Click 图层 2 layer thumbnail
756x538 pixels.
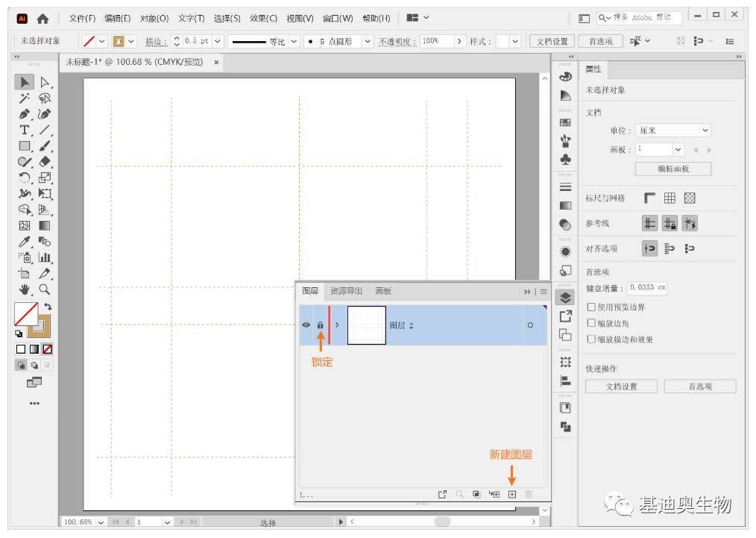click(366, 325)
